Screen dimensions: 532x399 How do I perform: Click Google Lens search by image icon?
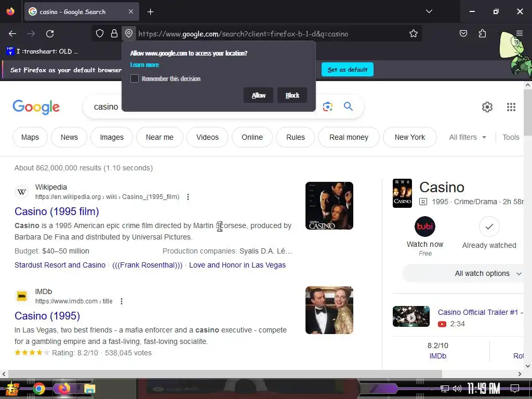[x=327, y=107]
